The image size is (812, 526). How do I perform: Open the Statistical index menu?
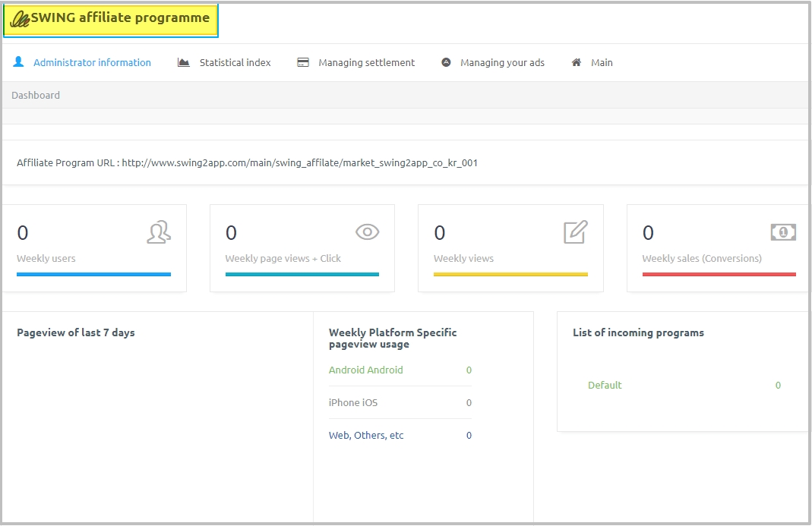click(x=235, y=62)
